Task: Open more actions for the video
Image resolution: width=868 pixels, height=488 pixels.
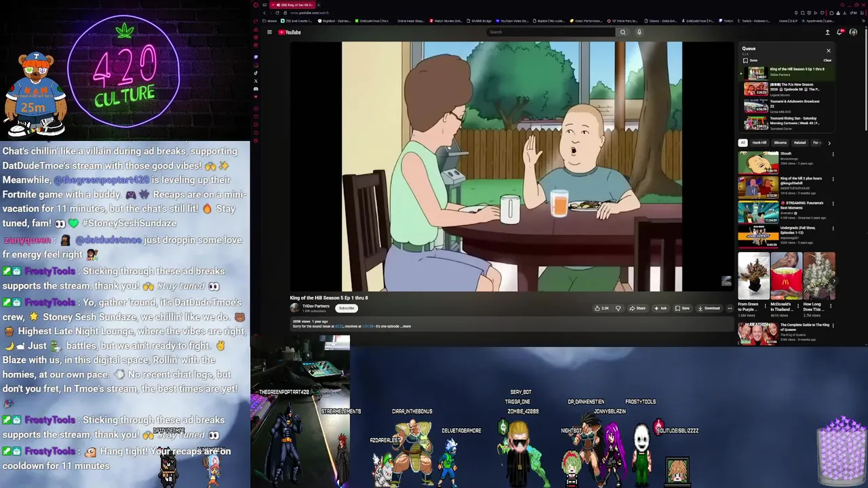Action: 730,308
